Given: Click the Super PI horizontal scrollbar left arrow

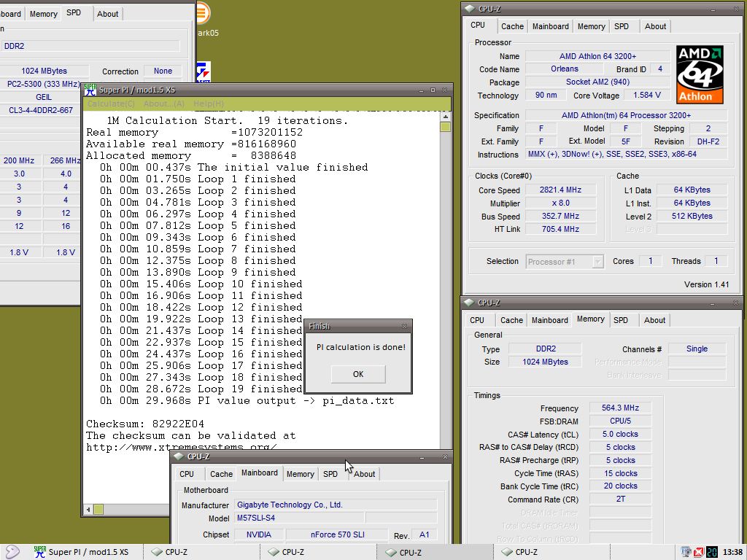Looking at the screenshot, I should coord(88,510).
